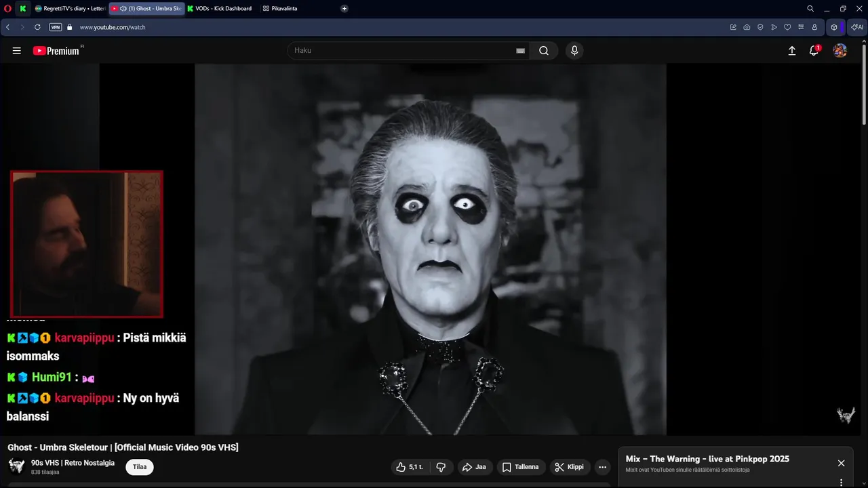Click the webcam overlay thumbnail
The height and width of the screenshot is (488, 868).
(x=87, y=244)
